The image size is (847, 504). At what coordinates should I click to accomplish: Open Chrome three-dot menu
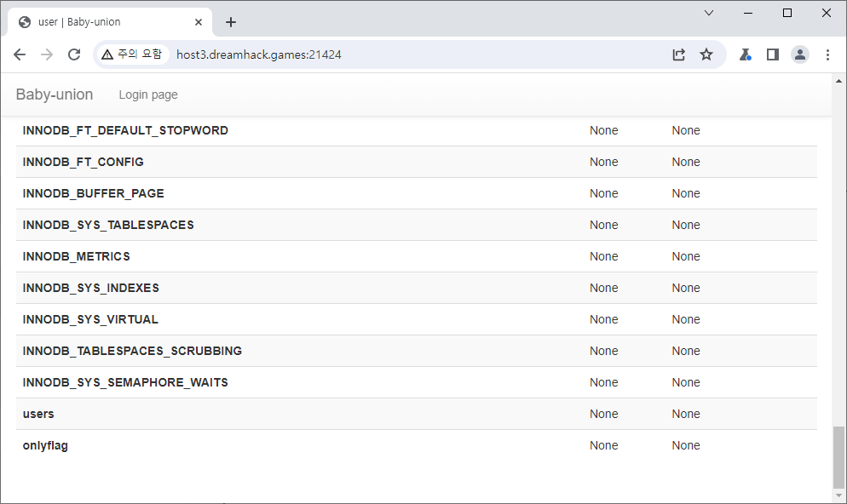[x=827, y=54]
